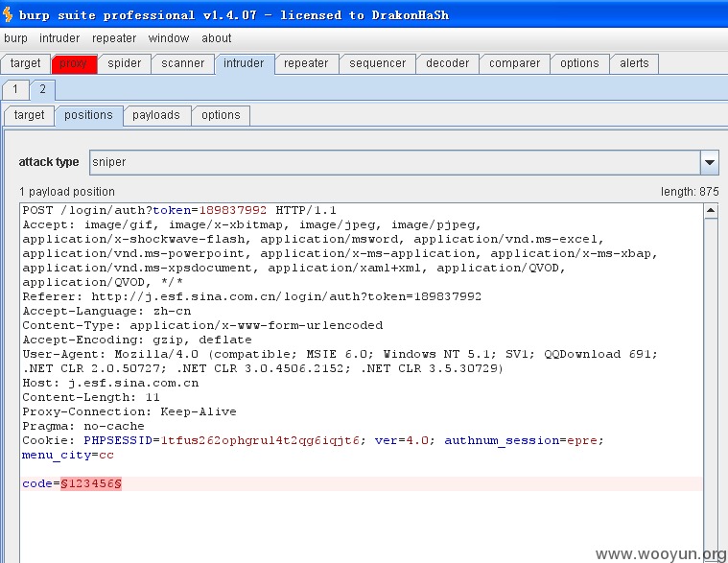Click the '1 payload position' label
The height and width of the screenshot is (563, 728).
pyautogui.click(x=67, y=192)
